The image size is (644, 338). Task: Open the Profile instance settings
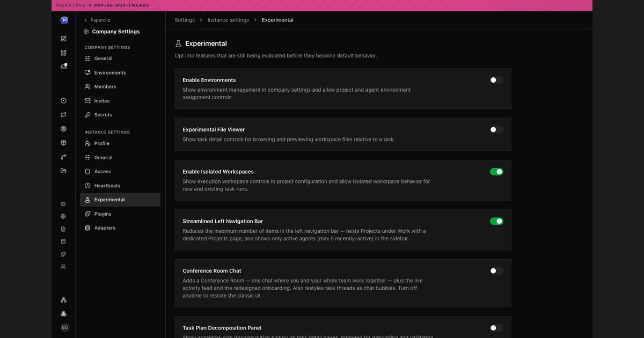[x=120, y=143]
